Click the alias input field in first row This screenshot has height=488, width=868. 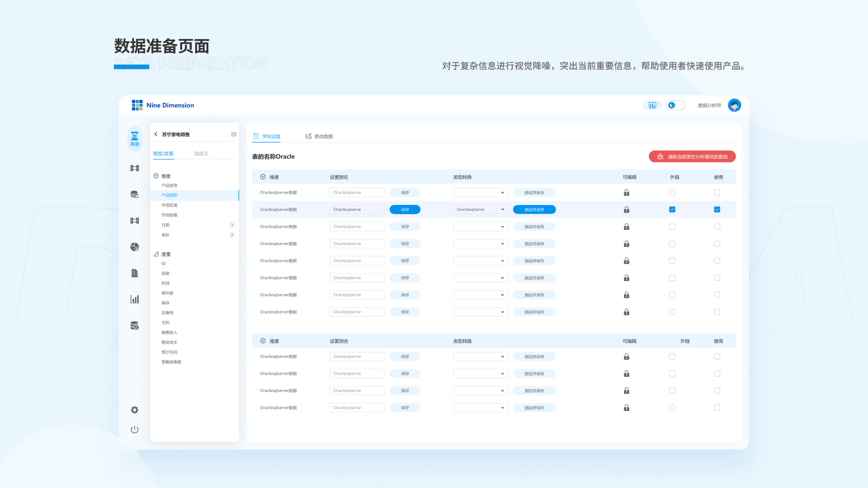tap(357, 192)
